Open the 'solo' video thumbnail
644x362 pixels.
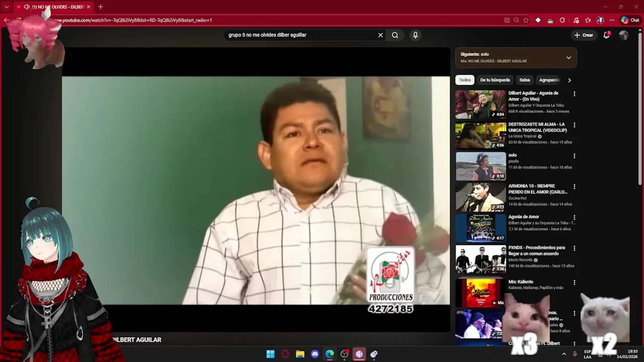[480, 166]
